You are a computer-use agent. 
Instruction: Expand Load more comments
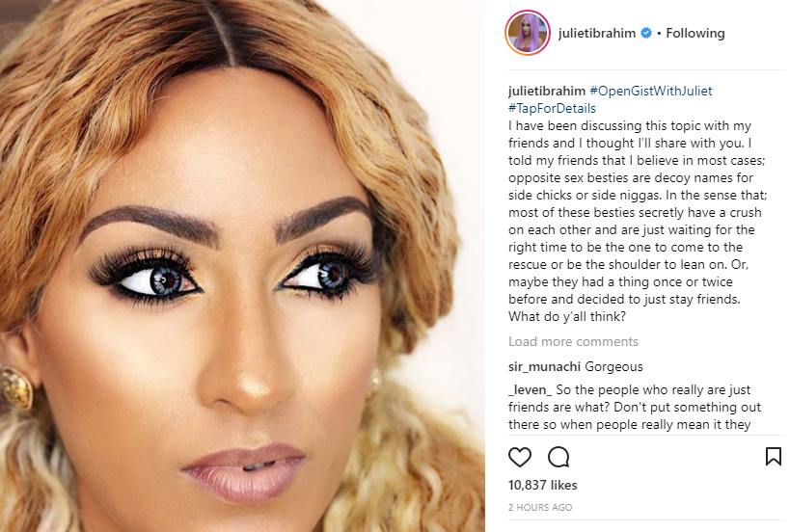pos(573,342)
